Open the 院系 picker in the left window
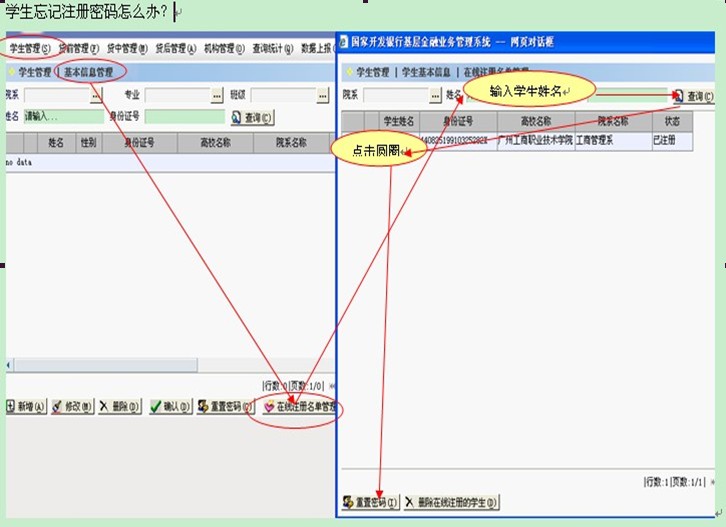 (x=96, y=95)
